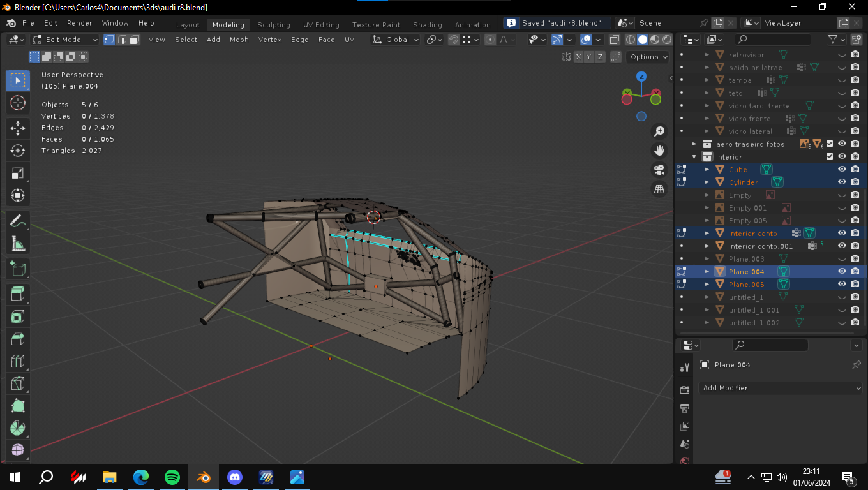
Task: Click the outliner search field
Action: pos(772,40)
